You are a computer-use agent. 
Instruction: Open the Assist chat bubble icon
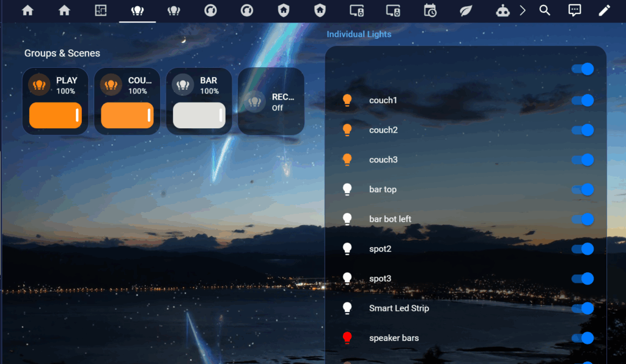575,10
